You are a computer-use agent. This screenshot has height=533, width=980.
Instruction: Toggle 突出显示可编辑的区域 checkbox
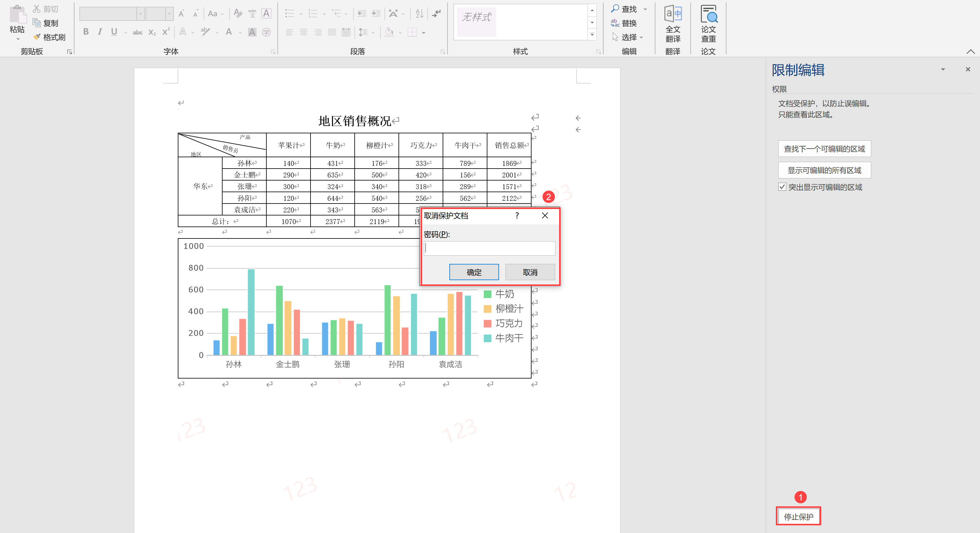coord(782,187)
